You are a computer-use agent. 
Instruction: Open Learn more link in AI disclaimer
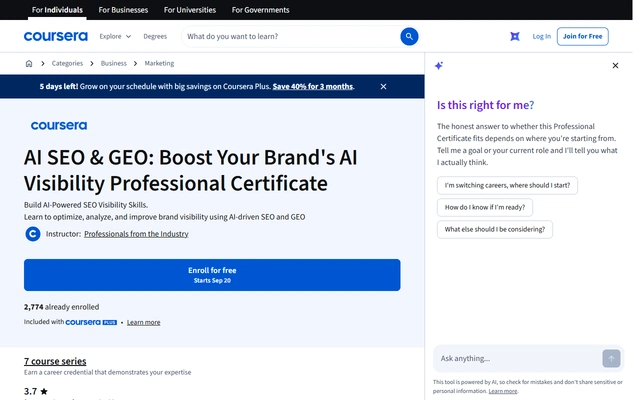tap(502, 391)
